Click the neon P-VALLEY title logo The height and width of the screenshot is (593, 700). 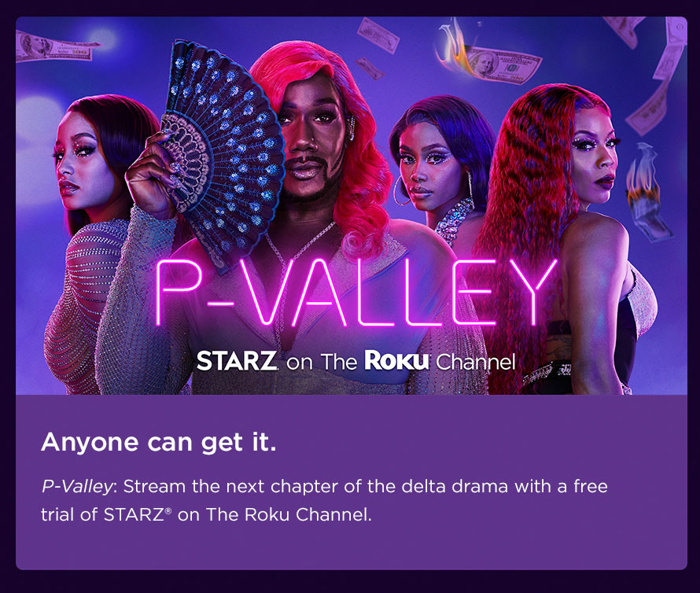356,292
